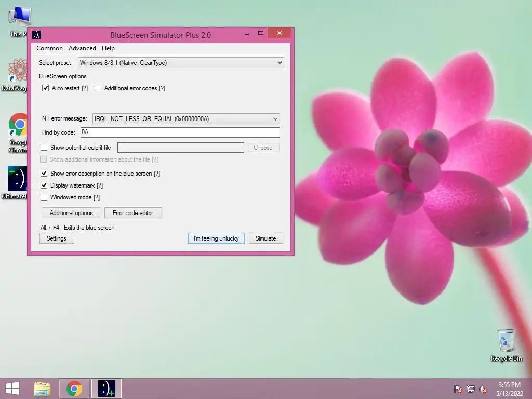The image size is (532, 399).
Task: Uncheck Show error description on the blue screen
Action: coord(44,174)
